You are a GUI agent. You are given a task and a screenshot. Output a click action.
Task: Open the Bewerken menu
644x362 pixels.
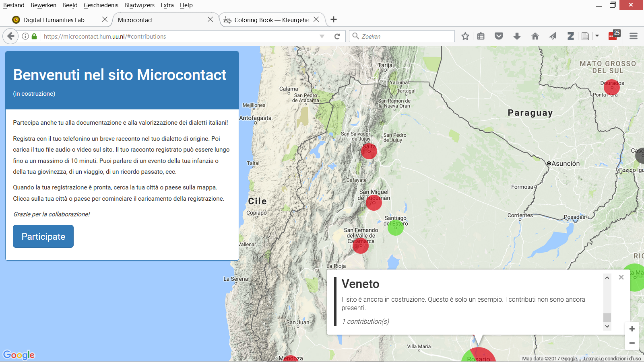[x=43, y=5]
